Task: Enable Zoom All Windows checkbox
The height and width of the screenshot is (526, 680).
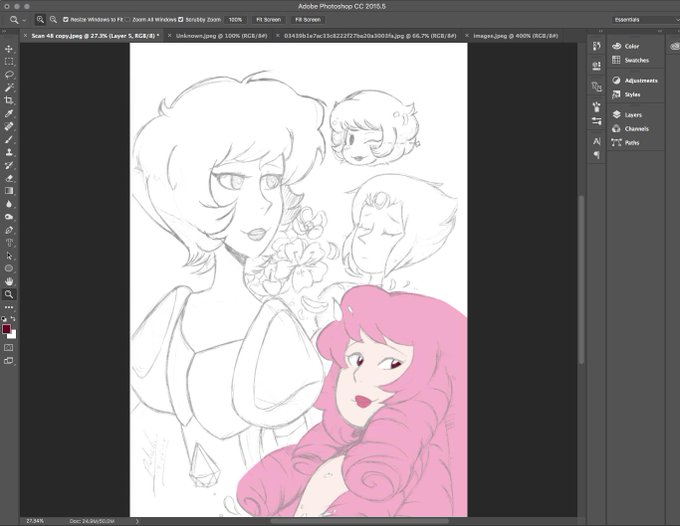Action: [128, 20]
